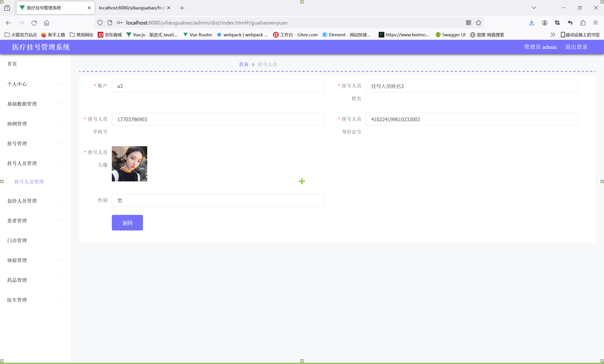
Task: Click the screenshot crop icon in the toolbar
Action: tap(557, 23)
